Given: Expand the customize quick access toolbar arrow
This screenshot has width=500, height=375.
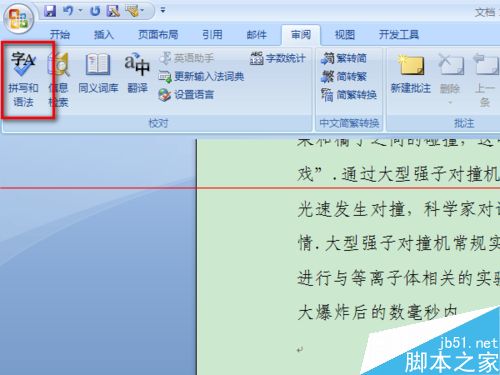Looking at the screenshot, I should [163, 10].
